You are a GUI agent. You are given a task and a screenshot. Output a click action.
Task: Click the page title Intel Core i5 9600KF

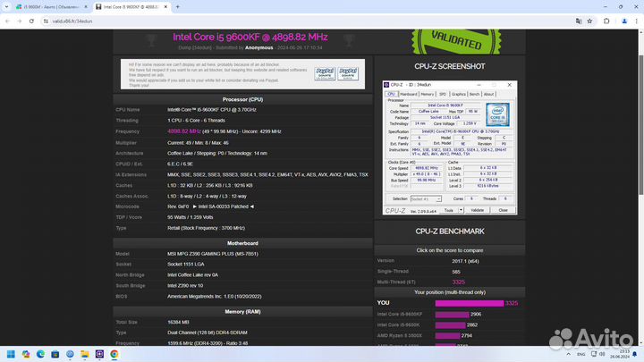(250, 37)
